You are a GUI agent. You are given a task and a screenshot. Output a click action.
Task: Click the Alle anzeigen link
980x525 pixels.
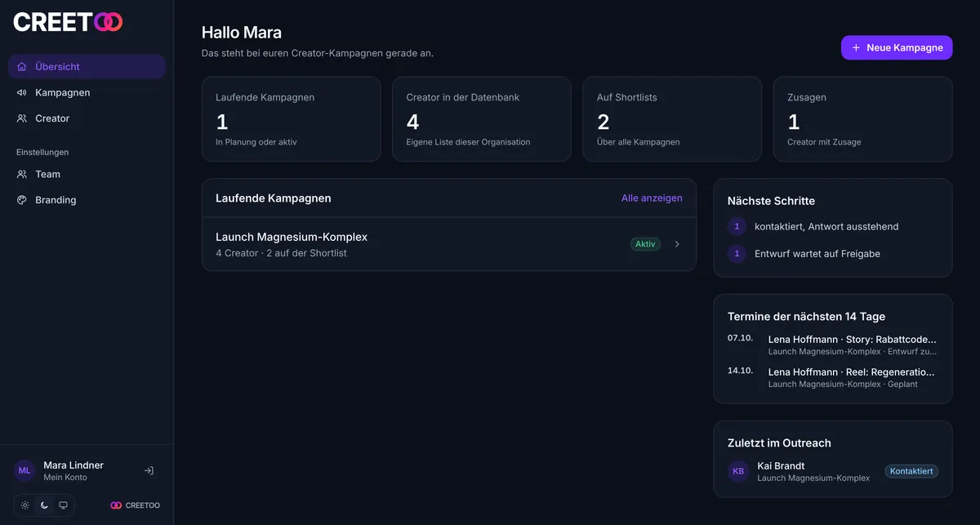(x=652, y=198)
